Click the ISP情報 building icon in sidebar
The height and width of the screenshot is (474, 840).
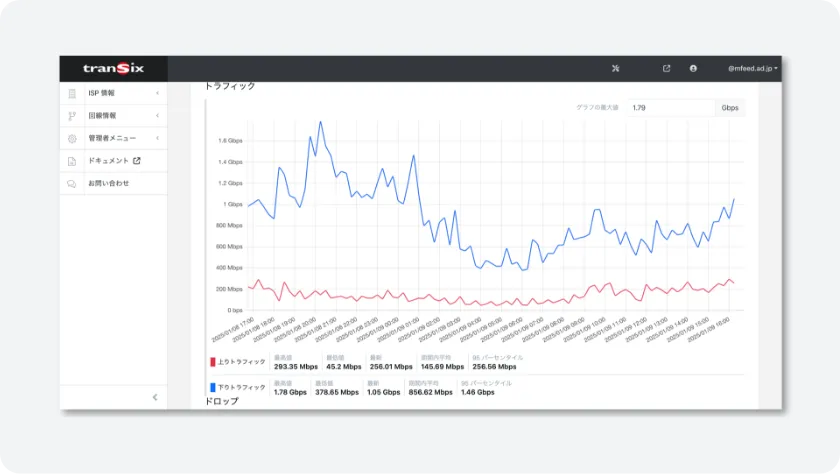[x=71, y=94]
